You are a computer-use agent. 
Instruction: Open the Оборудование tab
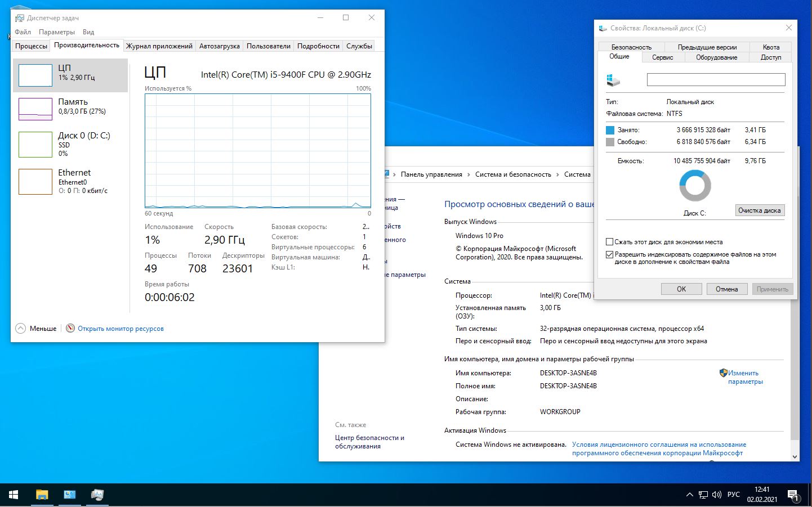pos(716,57)
